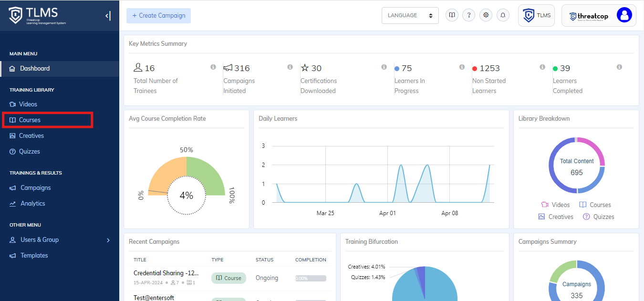This screenshot has width=644, height=301.
Task: Click the Quizzes legend icon in Library Breakdown
Action: (586, 217)
